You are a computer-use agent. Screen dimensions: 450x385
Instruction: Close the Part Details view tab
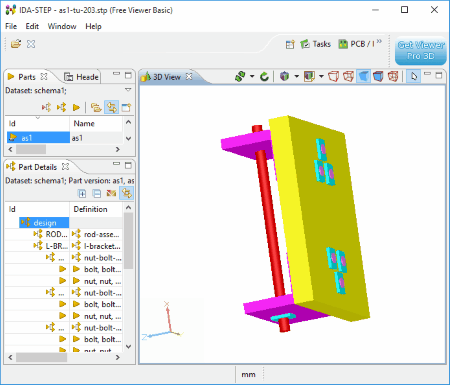(65, 166)
